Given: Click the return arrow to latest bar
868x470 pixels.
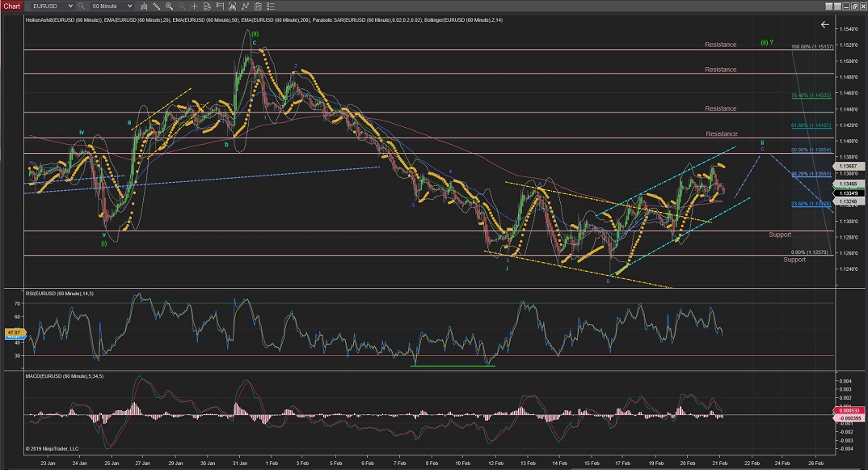Looking at the screenshot, I should click(x=824, y=25).
